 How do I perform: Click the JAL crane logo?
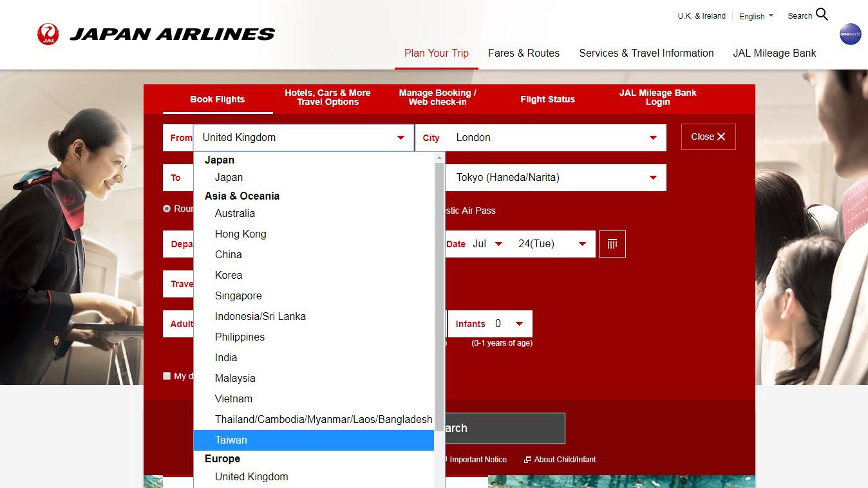[48, 34]
